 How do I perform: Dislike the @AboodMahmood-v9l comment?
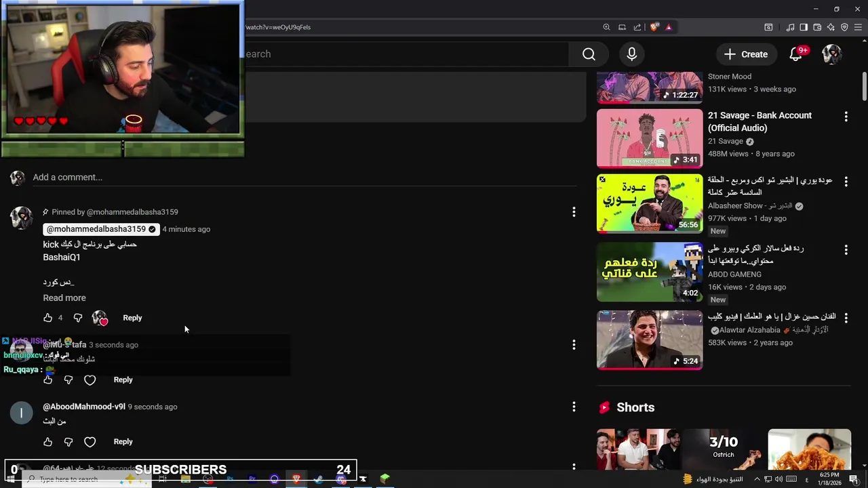tap(68, 442)
